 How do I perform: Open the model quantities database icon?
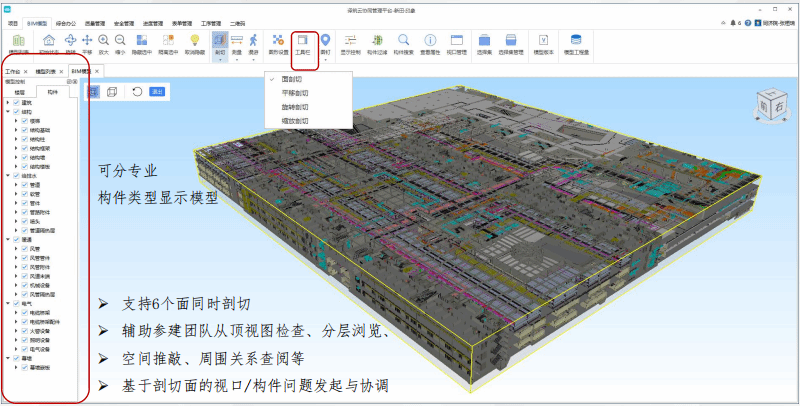(576, 40)
